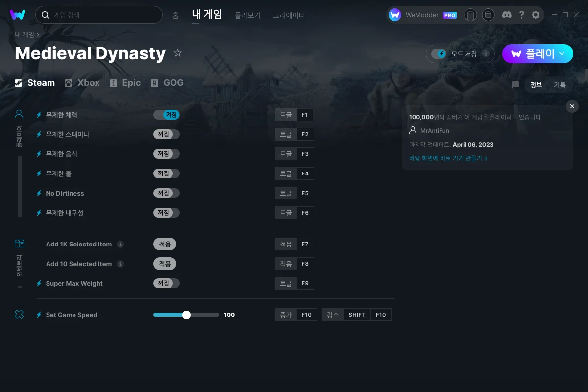Select the Xbox platform tab
Viewport: 588px width, 392px height.
pyautogui.click(x=82, y=83)
